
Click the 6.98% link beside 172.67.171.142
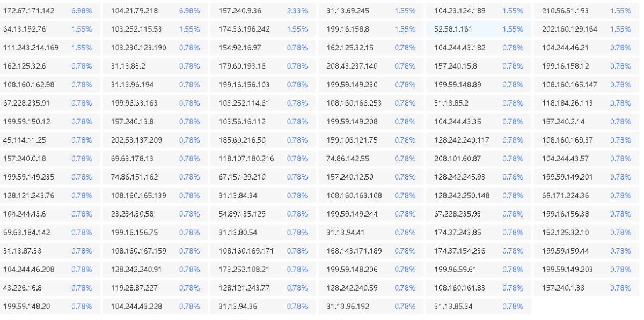tap(82, 11)
